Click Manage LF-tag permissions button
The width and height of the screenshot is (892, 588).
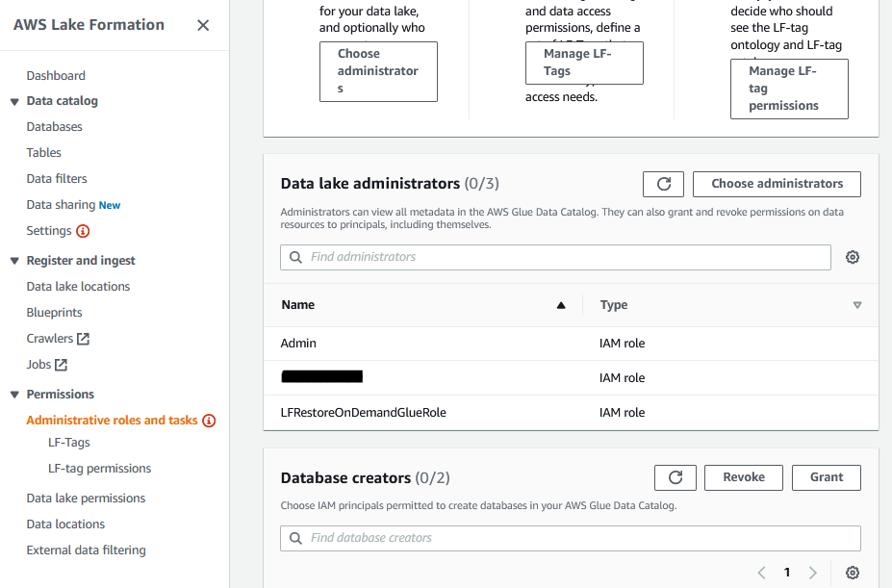coord(789,89)
